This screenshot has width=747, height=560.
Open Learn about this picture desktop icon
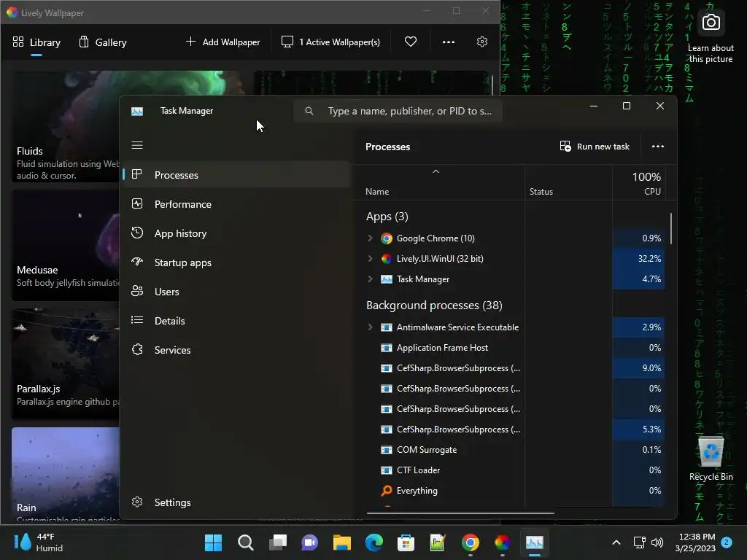pos(711,37)
